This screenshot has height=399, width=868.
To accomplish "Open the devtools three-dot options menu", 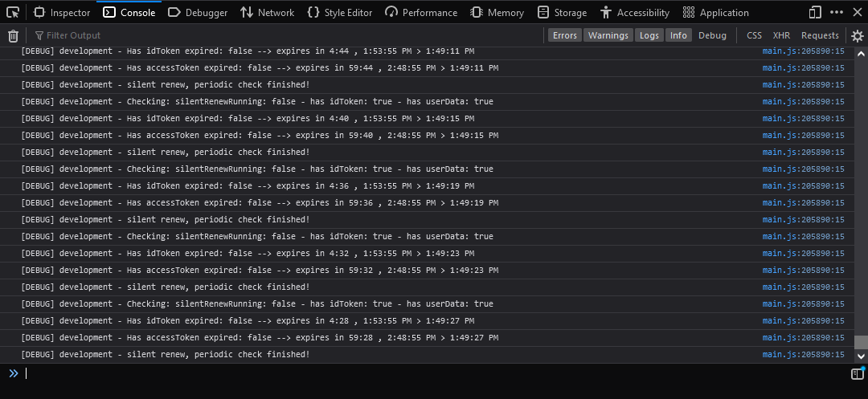I will (836, 12).
